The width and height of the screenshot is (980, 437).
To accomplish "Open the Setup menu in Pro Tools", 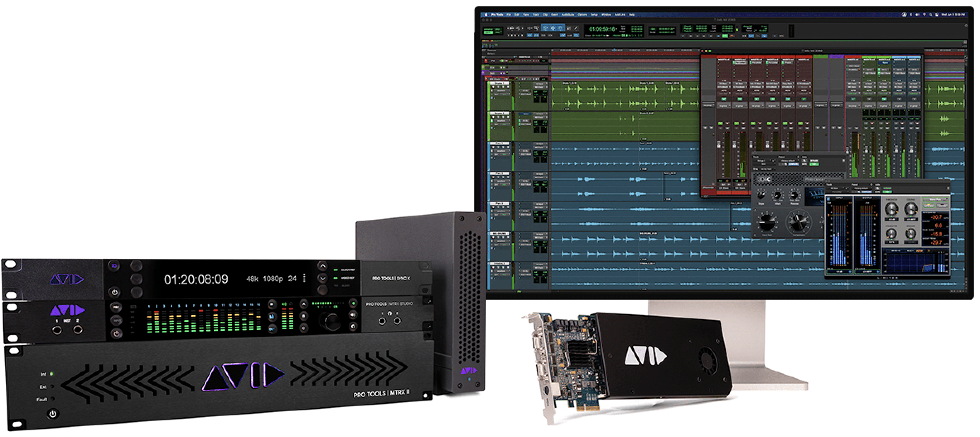I will [594, 15].
